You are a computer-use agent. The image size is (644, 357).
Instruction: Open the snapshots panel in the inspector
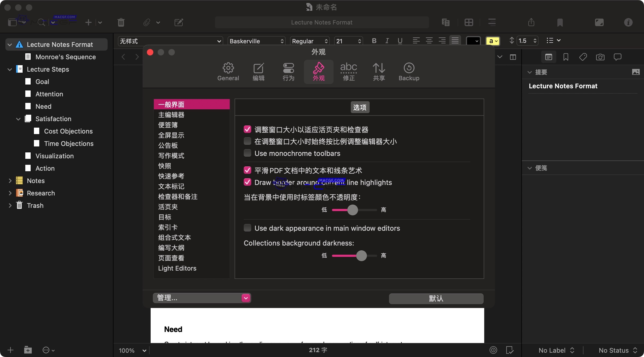(600, 57)
